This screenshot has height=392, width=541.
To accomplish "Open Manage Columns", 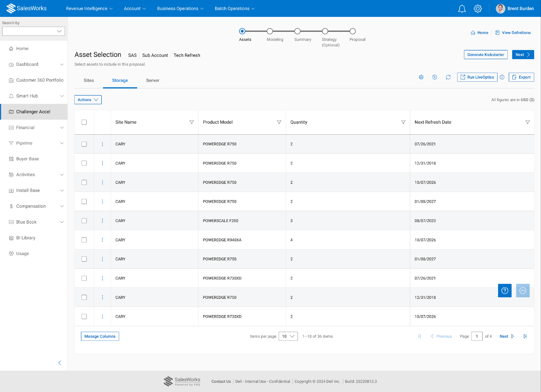I will [x=100, y=336].
